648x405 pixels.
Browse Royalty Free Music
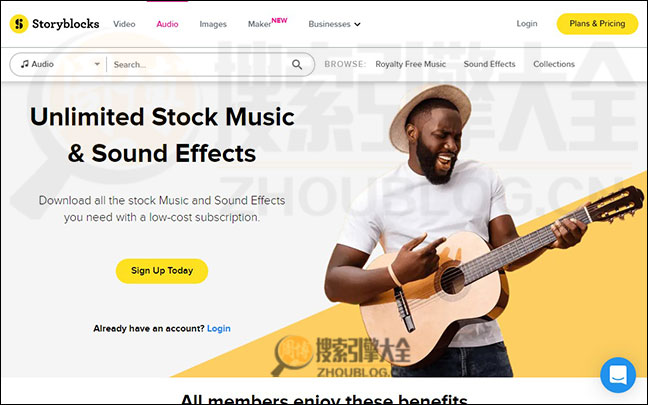pos(410,64)
